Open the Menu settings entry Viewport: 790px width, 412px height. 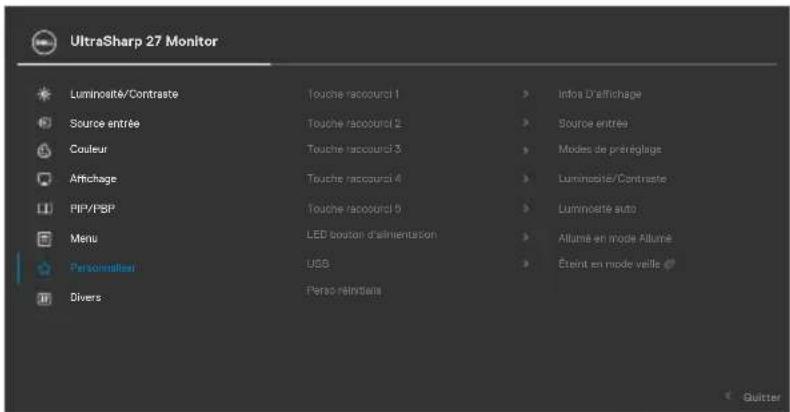coord(84,238)
